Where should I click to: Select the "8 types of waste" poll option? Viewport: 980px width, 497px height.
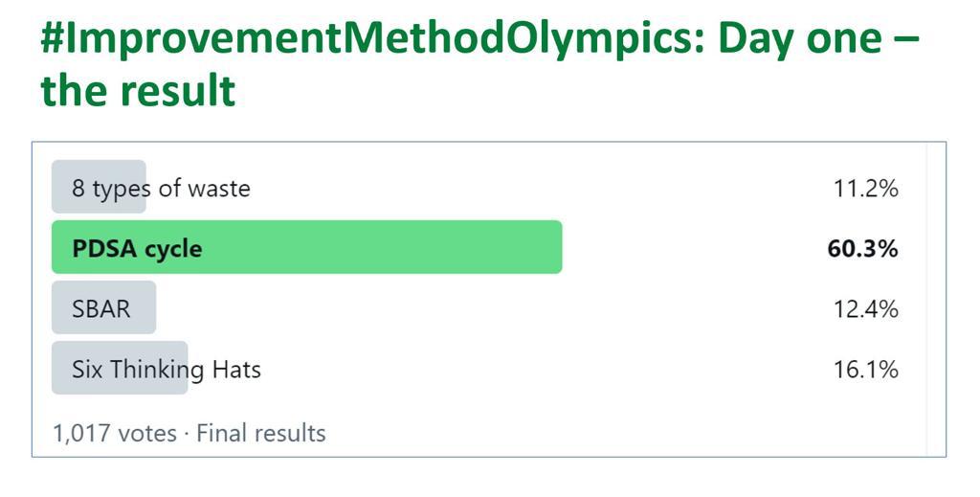[161, 188]
